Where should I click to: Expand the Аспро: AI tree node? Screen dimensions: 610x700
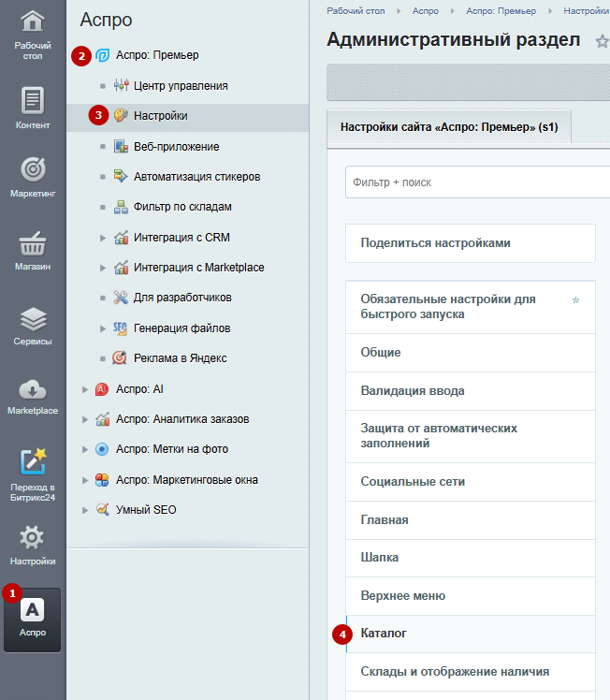click(85, 389)
